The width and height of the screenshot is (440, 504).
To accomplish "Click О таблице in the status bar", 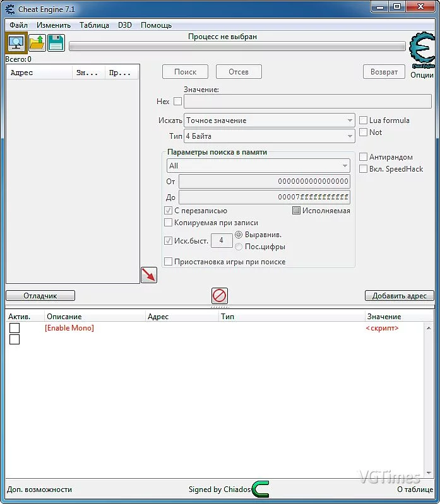I will [415, 489].
